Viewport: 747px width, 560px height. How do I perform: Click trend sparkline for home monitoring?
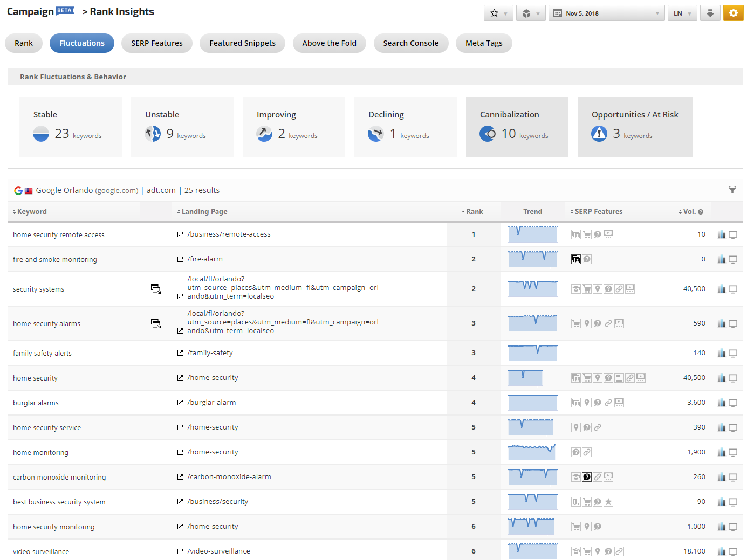(532, 452)
